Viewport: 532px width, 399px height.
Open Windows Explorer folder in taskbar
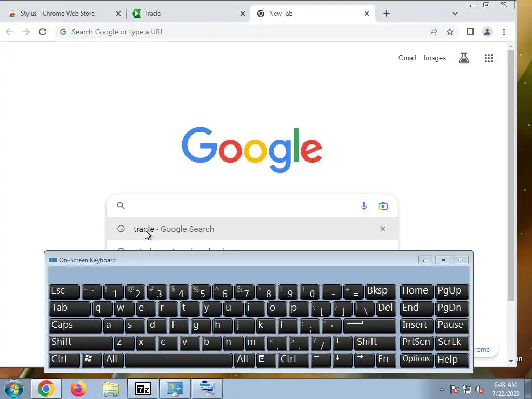click(111, 389)
